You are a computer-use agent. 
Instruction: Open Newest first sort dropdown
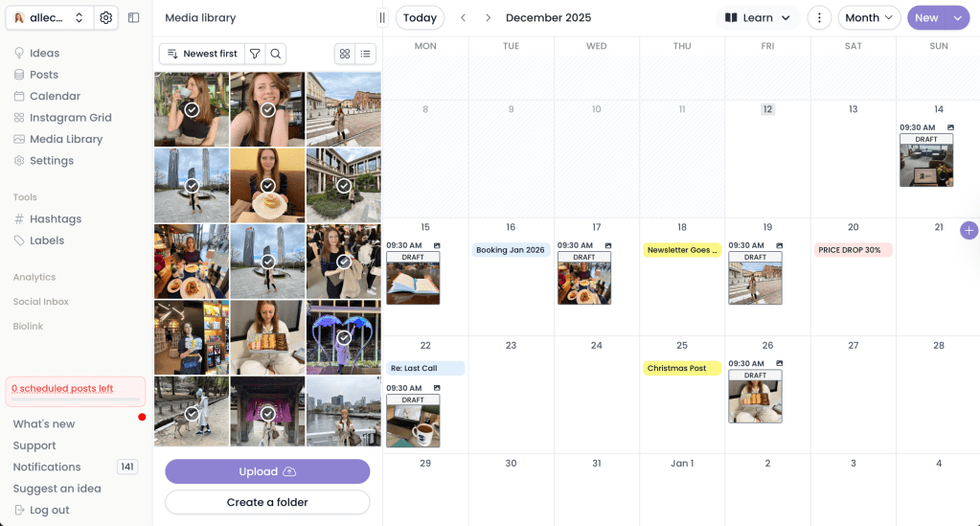[202, 54]
